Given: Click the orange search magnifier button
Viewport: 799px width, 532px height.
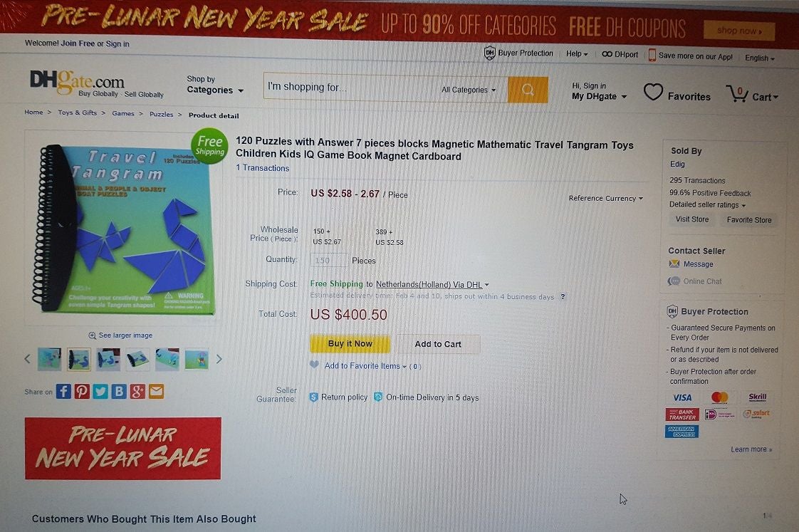Looking at the screenshot, I should [x=528, y=90].
